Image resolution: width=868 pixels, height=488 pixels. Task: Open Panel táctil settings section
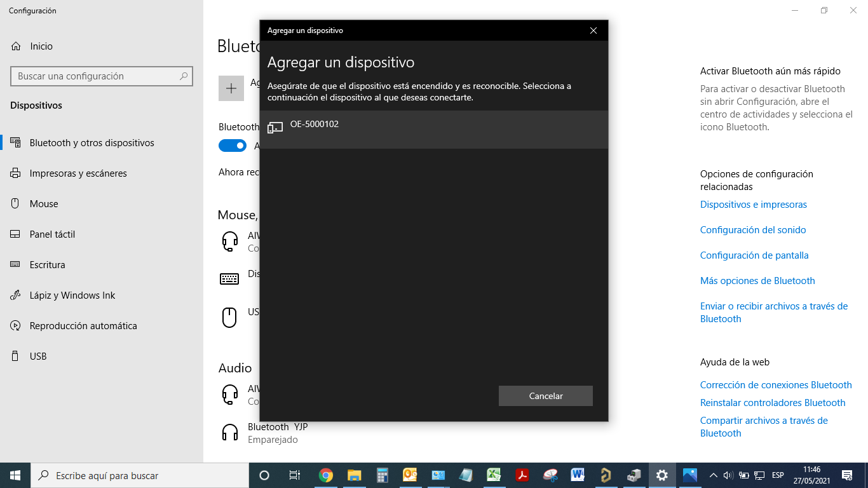coord(102,234)
